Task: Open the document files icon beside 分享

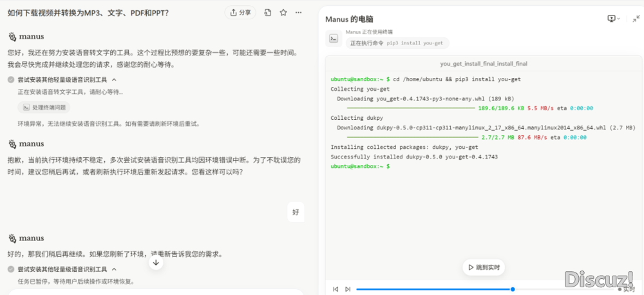Action: point(267,12)
